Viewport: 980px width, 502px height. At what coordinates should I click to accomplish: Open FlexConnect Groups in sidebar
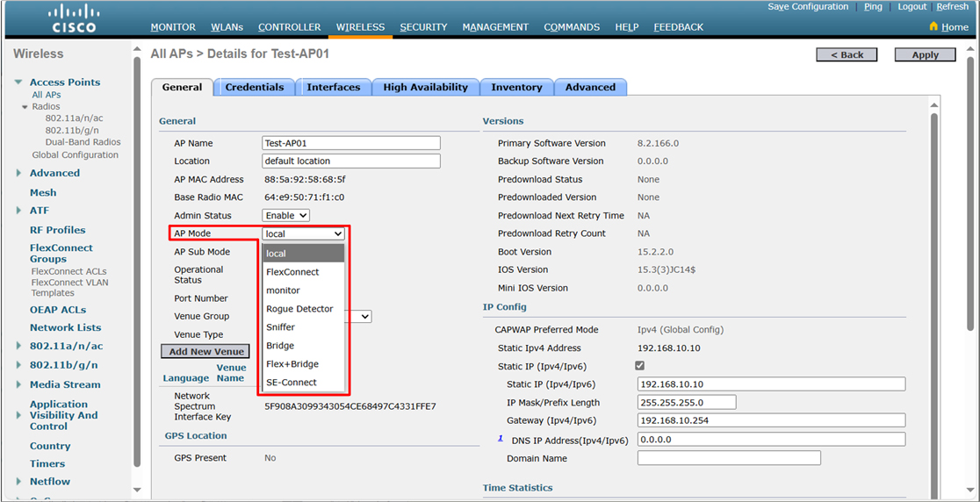click(61, 253)
